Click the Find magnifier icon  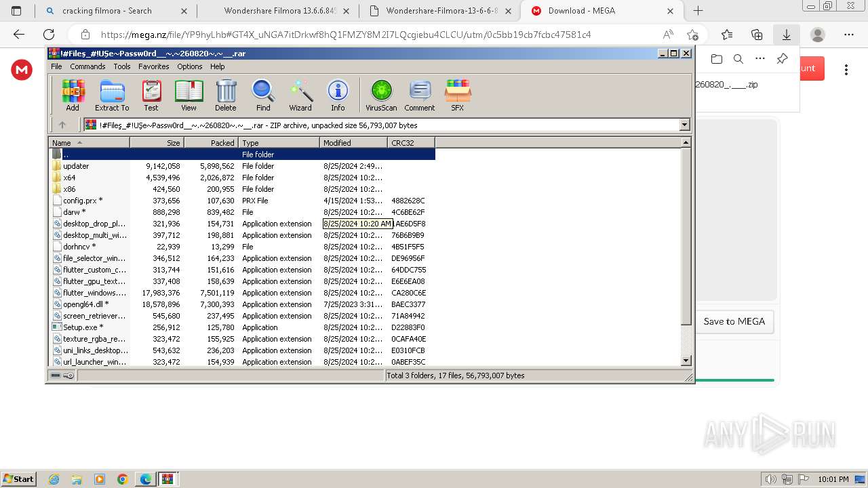[263, 95]
